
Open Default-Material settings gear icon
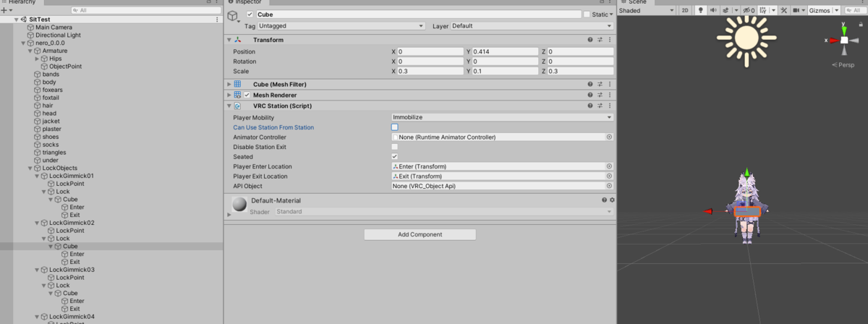coord(612,200)
